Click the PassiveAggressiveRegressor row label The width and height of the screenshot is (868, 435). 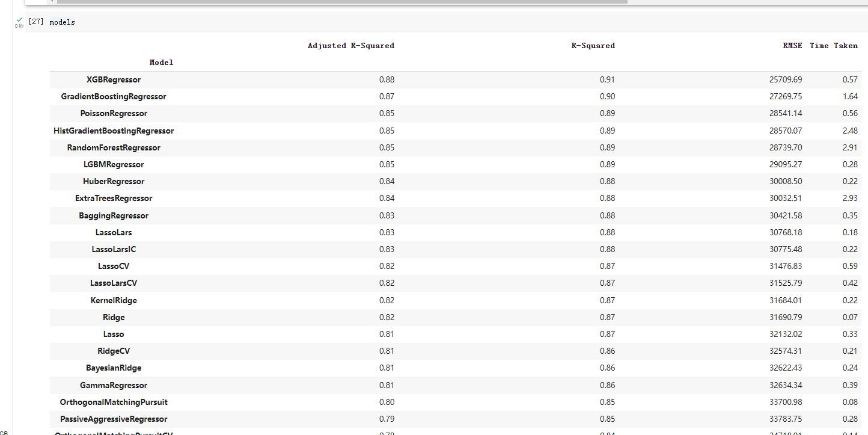(114, 419)
